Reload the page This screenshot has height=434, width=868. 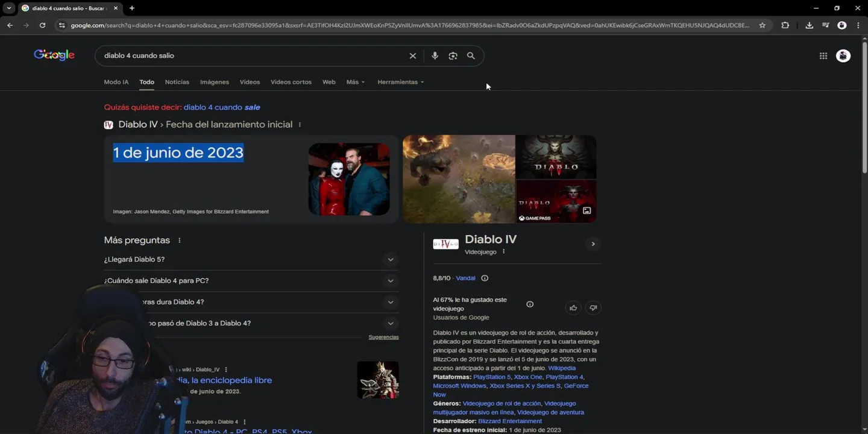[x=42, y=25]
